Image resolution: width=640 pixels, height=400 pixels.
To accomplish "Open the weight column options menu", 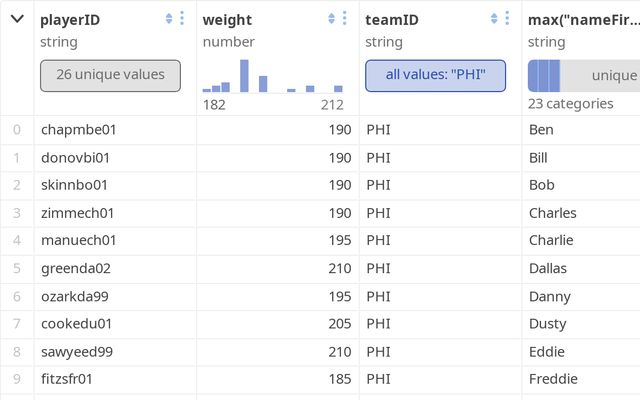I will pos(344,19).
